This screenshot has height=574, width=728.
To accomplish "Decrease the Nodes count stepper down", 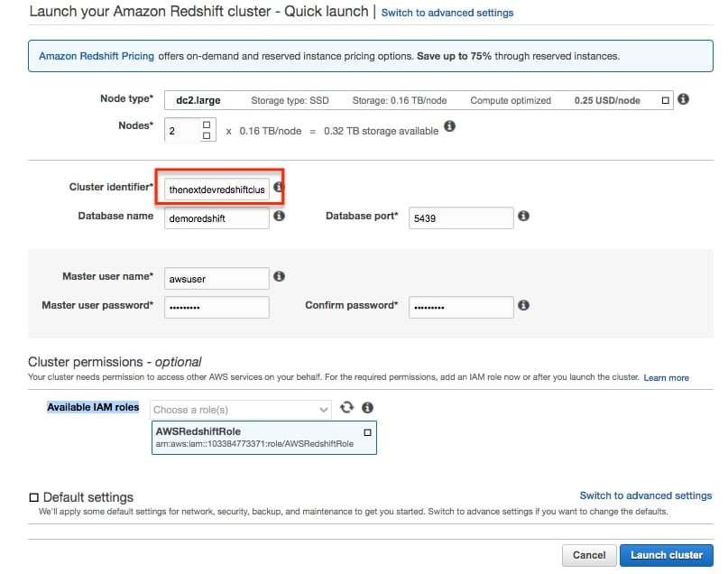I will pos(207,135).
